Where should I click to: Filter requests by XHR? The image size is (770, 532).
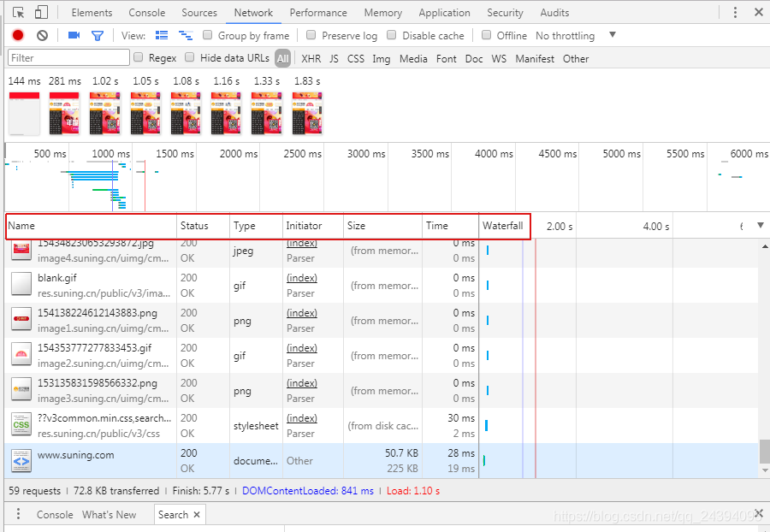311,58
